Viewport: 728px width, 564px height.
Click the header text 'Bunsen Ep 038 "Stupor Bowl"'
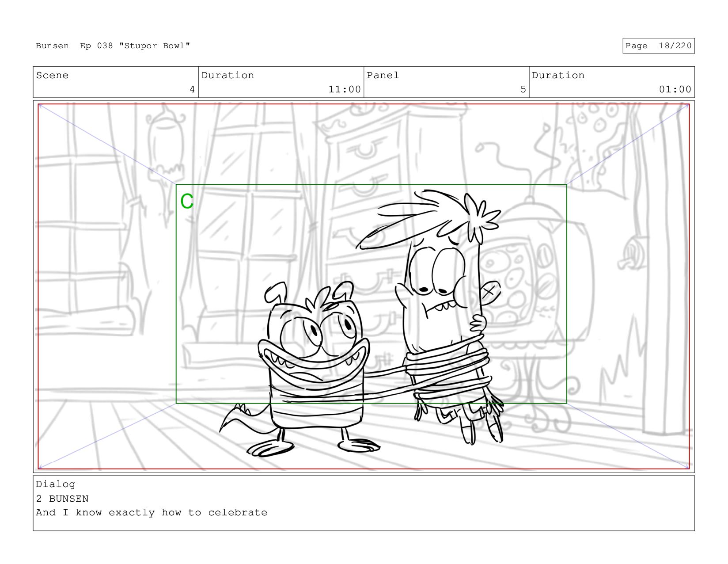pos(113,46)
